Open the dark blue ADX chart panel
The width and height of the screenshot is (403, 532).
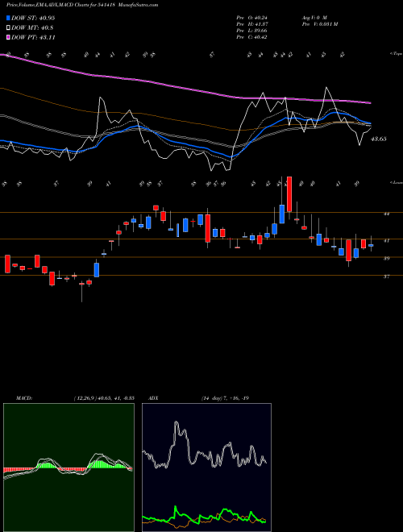[x=206, y=468]
